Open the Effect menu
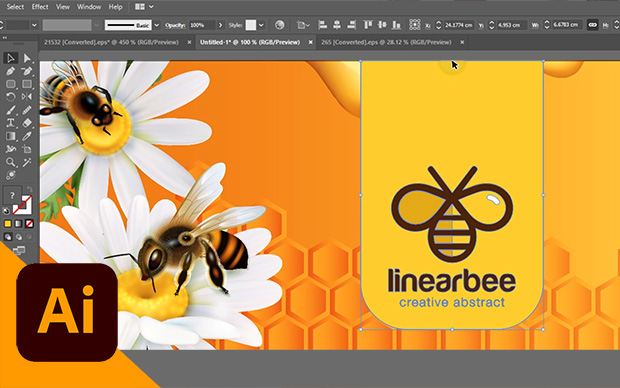This screenshot has width=620, height=388. coord(40,7)
